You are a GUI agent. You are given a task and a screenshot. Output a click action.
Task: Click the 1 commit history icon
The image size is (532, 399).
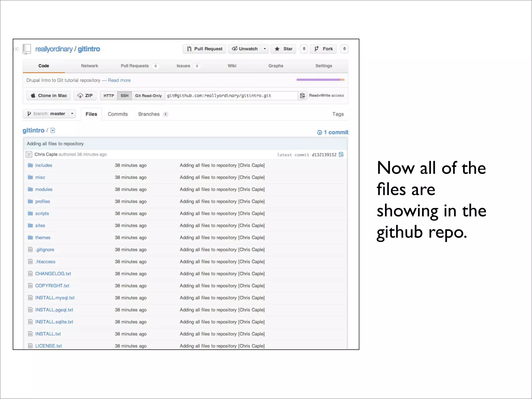(x=320, y=132)
